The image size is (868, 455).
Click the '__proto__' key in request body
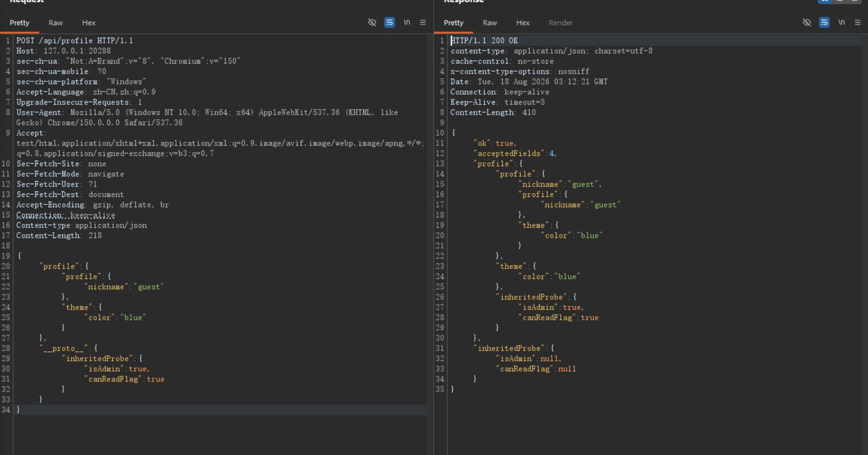click(64, 348)
